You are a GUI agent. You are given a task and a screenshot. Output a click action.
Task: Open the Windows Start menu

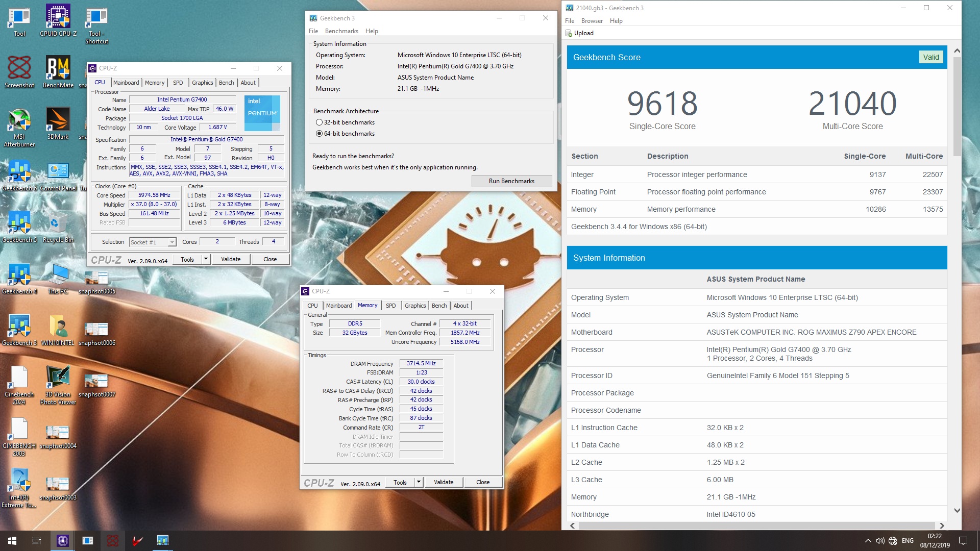click(x=12, y=541)
